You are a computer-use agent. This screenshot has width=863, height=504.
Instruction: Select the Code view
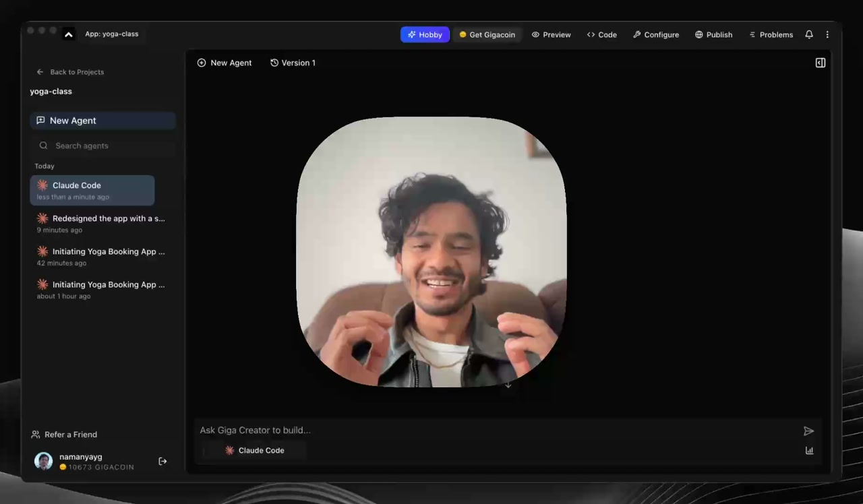(x=602, y=34)
